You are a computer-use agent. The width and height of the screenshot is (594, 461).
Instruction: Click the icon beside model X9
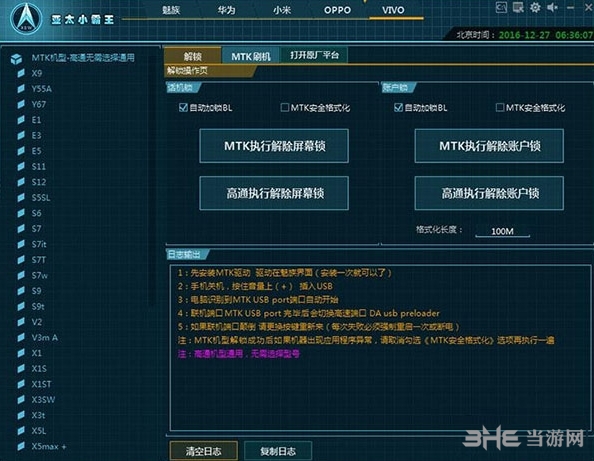21,73
